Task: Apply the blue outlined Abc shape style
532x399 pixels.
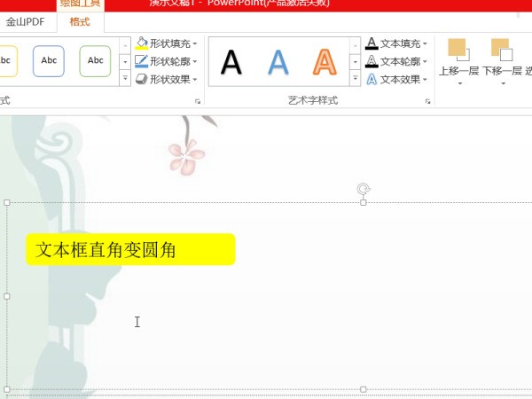Action: tap(49, 61)
